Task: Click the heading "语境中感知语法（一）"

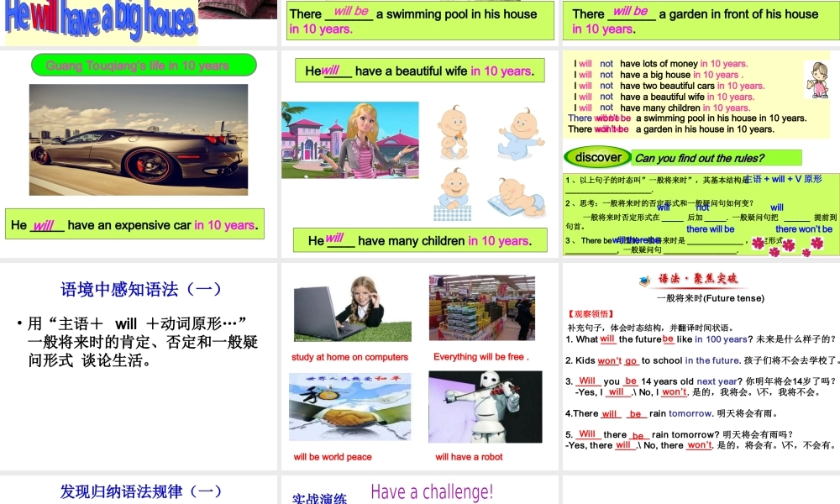Action: (141, 289)
